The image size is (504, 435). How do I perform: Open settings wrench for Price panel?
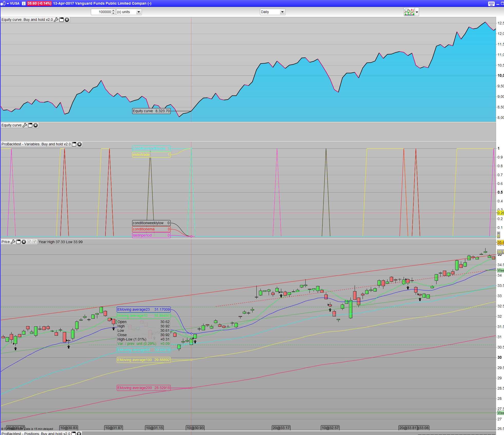[x=13, y=242]
